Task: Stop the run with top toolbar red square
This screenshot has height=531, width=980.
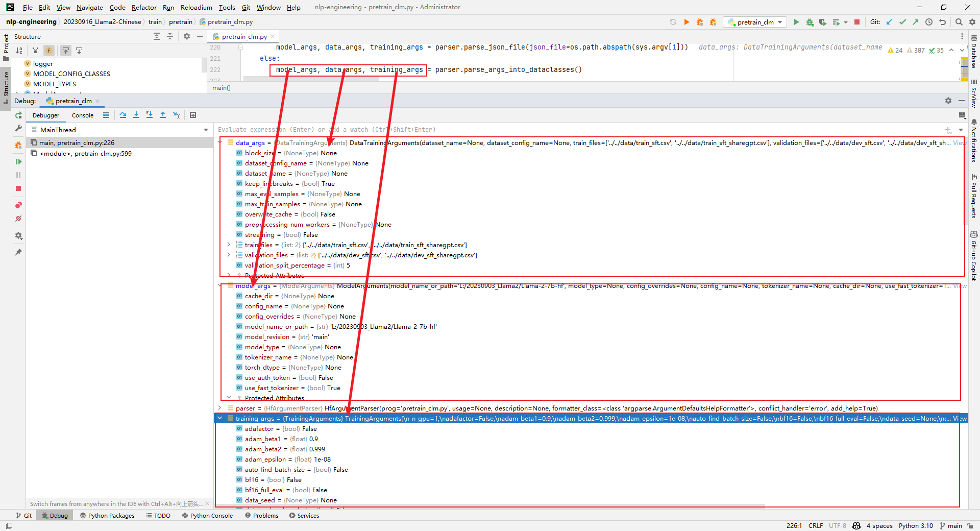Action: 857,22
